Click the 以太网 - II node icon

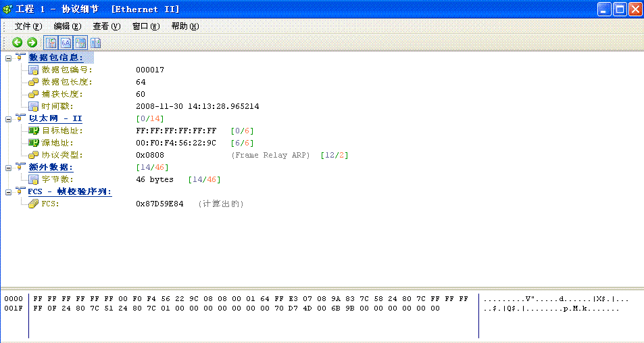tap(20, 118)
